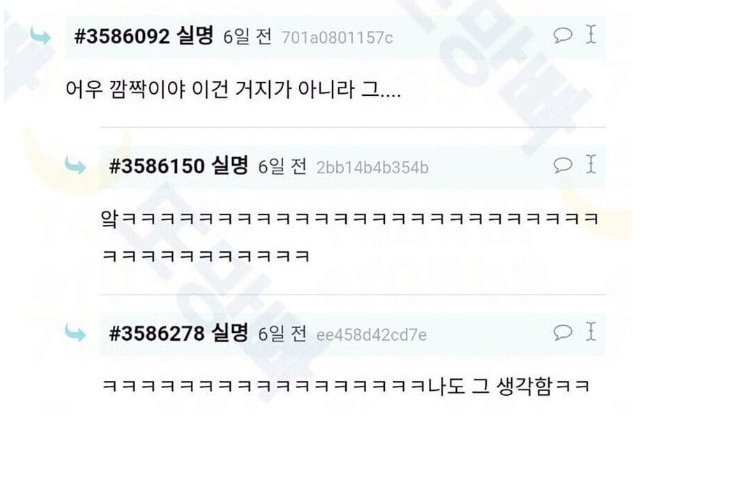The height and width of the screenshot is (490, 745).
Task: Open comment number link #3586278
Action: click(x=157, y=334)
